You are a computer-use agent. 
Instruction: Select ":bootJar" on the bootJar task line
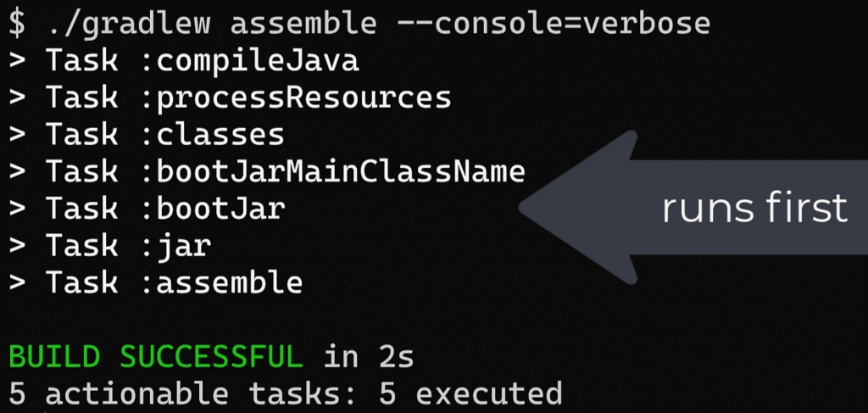(212, 209)
